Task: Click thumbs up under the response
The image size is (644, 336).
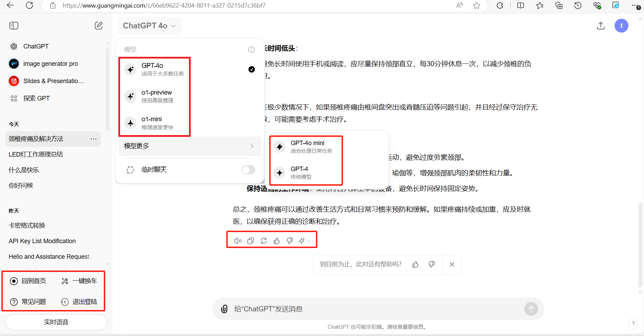Action: coord(276,241)
